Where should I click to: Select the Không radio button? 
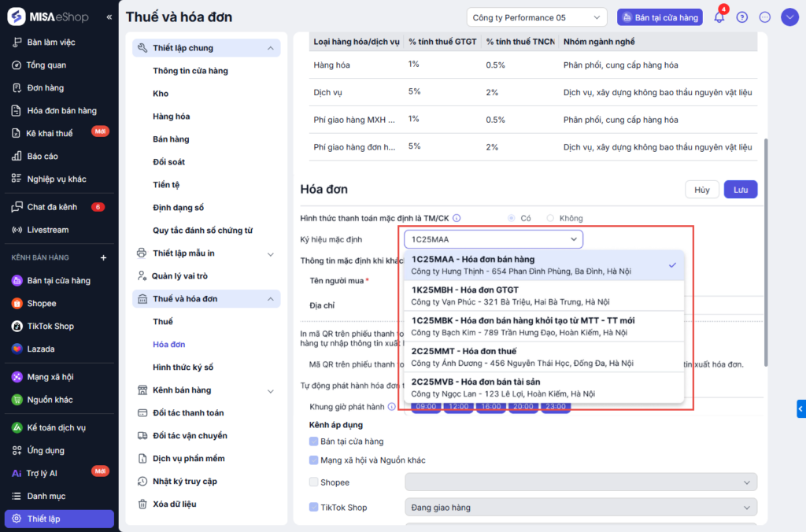point(550,218)
